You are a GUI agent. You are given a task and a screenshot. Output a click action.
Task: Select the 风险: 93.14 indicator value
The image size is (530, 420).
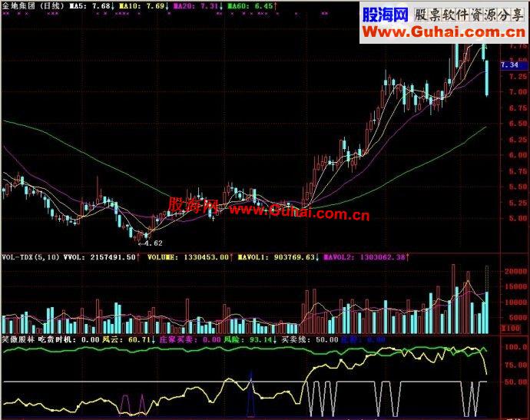tap(250, 339)
